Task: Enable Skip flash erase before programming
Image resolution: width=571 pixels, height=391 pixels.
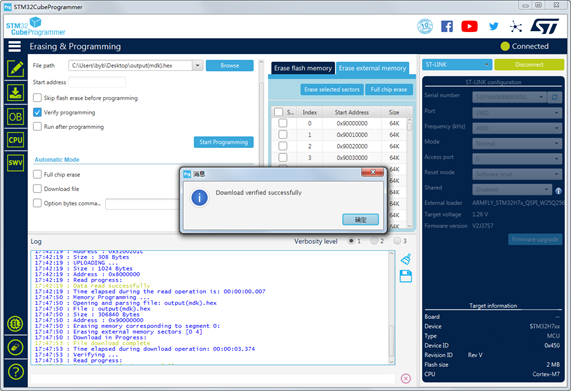Action: point(37,98)
